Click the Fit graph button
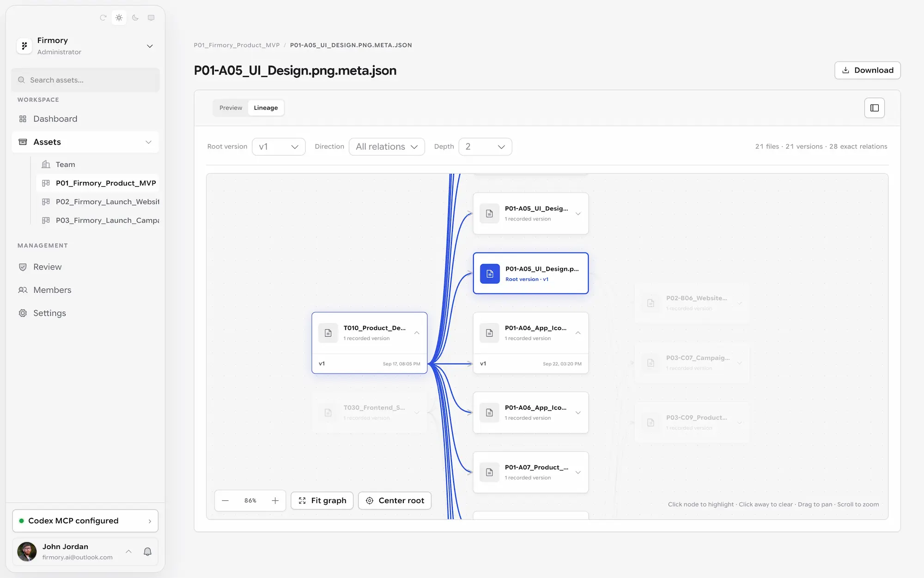 coord(322,501)
